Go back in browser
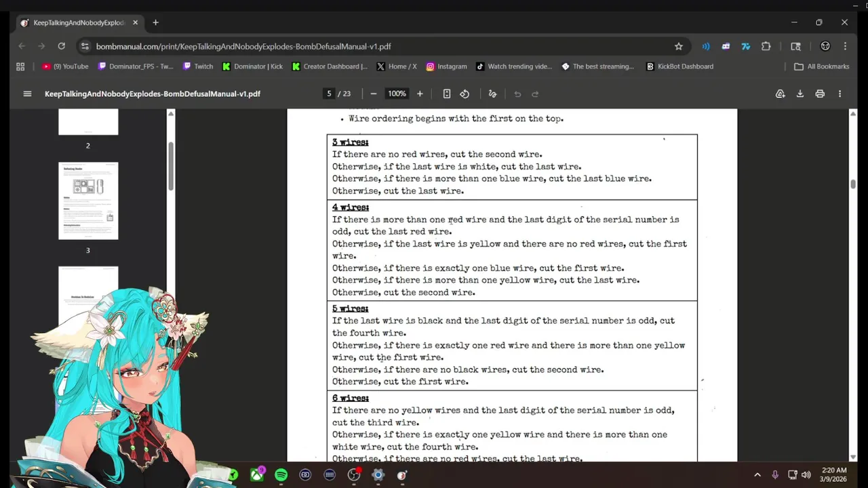868x488 pixels. point(22,46)
